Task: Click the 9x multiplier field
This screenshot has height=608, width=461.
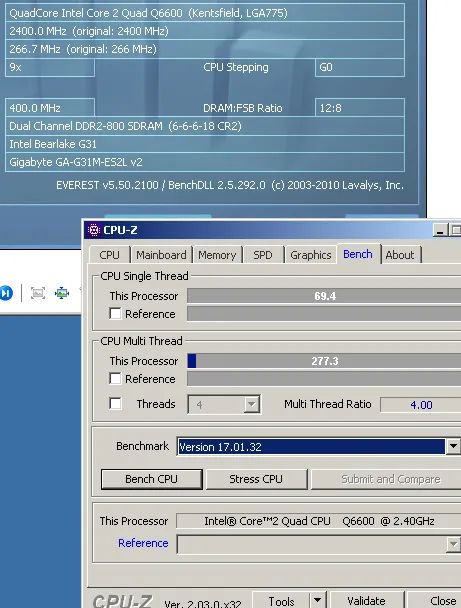Action: click(50, 67)
